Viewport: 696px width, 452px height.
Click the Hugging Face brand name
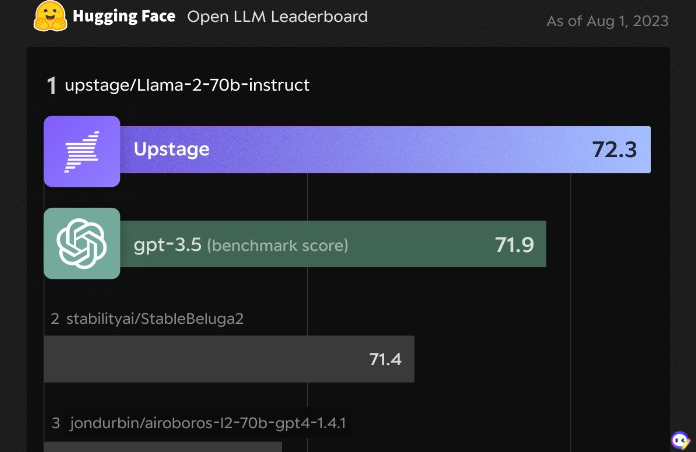(x=124, y=17)
